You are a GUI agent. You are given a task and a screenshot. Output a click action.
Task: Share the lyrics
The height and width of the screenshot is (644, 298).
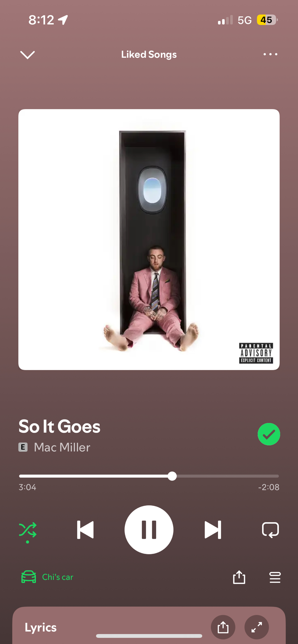pyautogui.click(x=223, y=627)
